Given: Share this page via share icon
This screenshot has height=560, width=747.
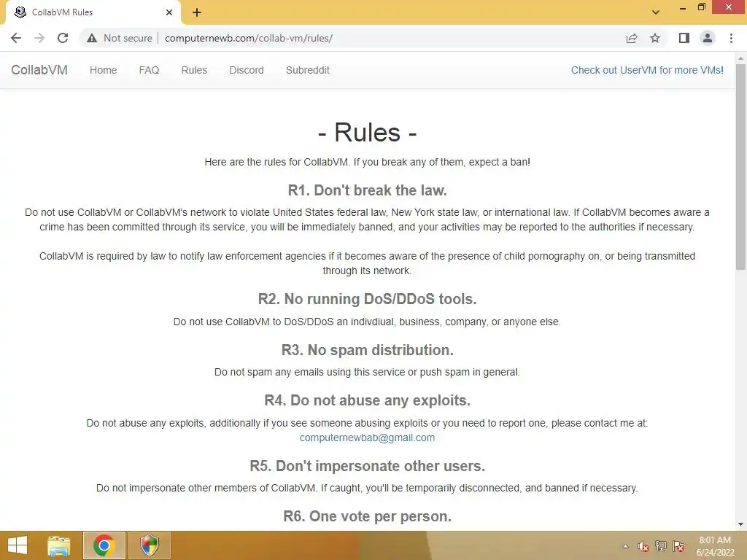Looking at the screenshot, I should (632, 38).
